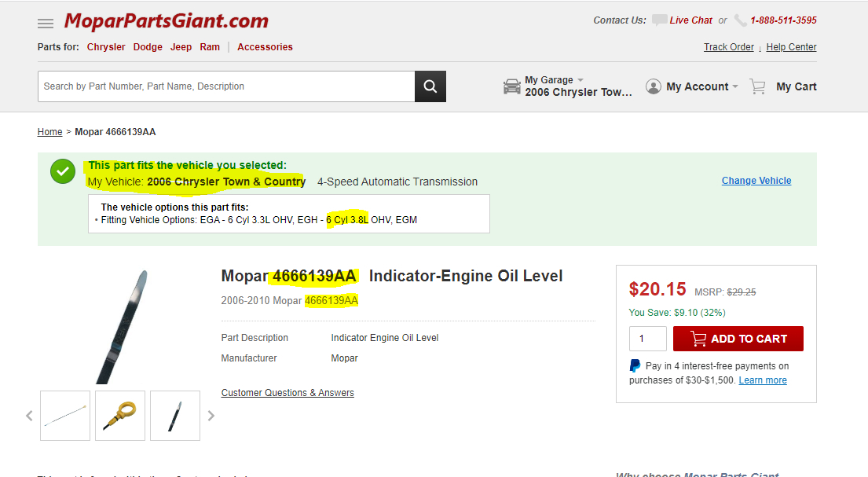Click the part search input field
The height and width of the screenshot is (477, 868).
(x=226, y=86)
